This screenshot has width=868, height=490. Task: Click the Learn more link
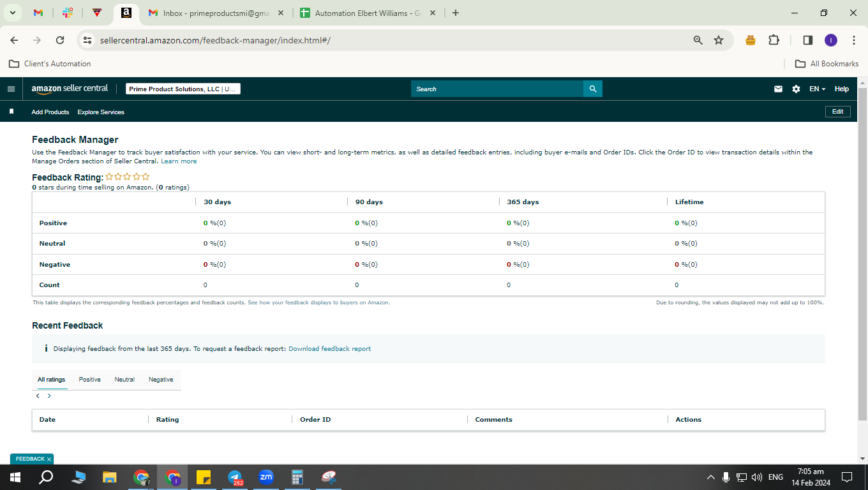pyautogui.click(x=179, y=161)
